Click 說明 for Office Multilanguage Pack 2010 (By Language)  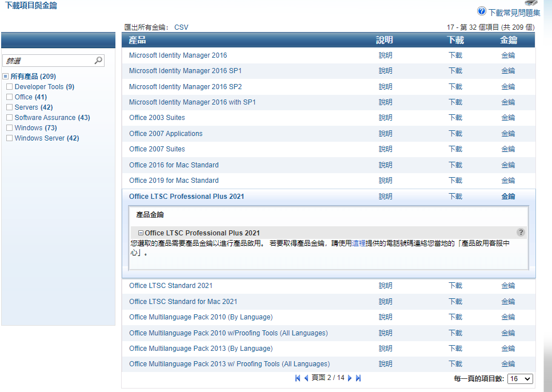[x=386, y=317]
